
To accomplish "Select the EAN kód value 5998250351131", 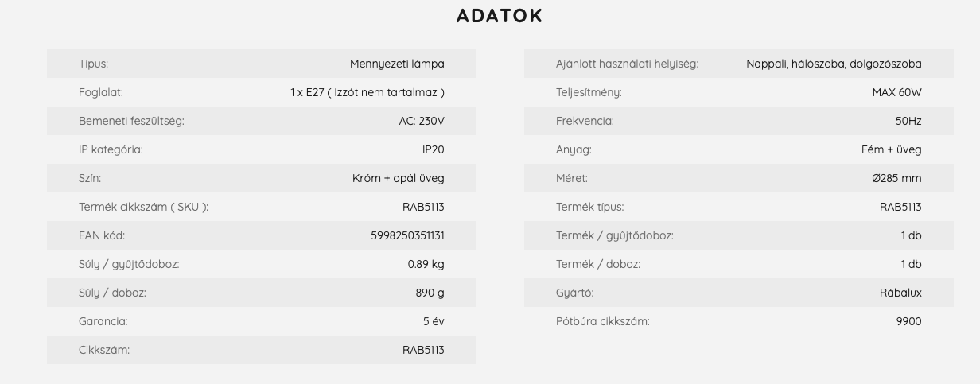I will (407, 235).
